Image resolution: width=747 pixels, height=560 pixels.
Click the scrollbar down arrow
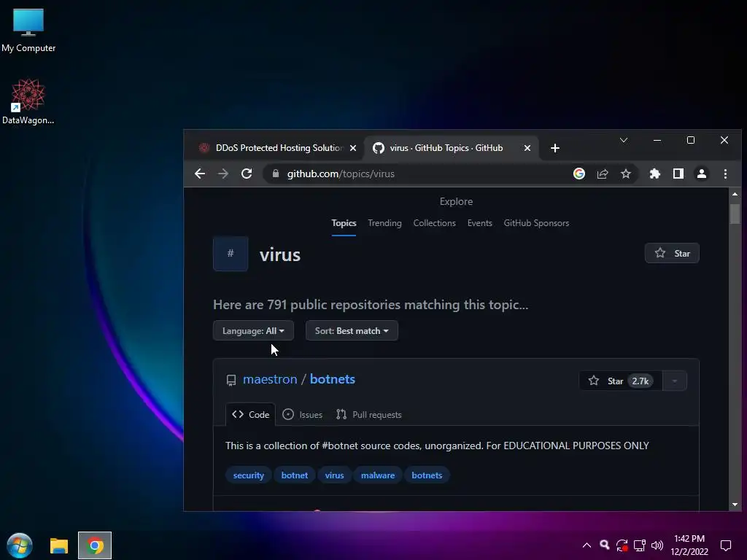735,505
